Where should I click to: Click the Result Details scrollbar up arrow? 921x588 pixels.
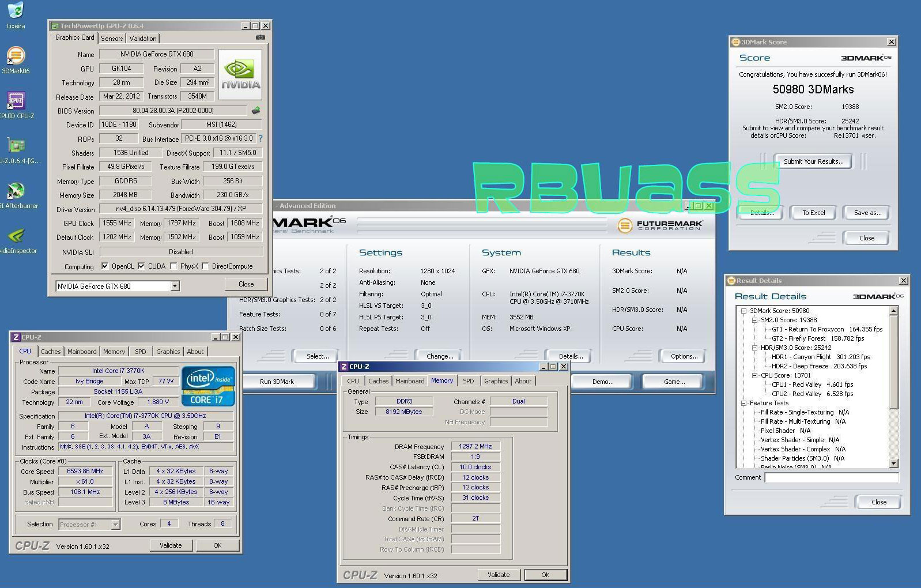pyautogui.click(x=894, y=311)
